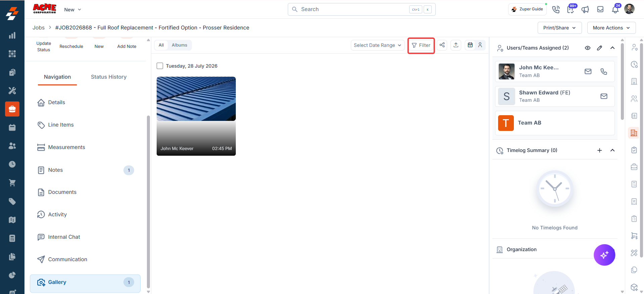Click the Reschedule action
This screenshot has height=294, width=644.
tap(71, 47)
